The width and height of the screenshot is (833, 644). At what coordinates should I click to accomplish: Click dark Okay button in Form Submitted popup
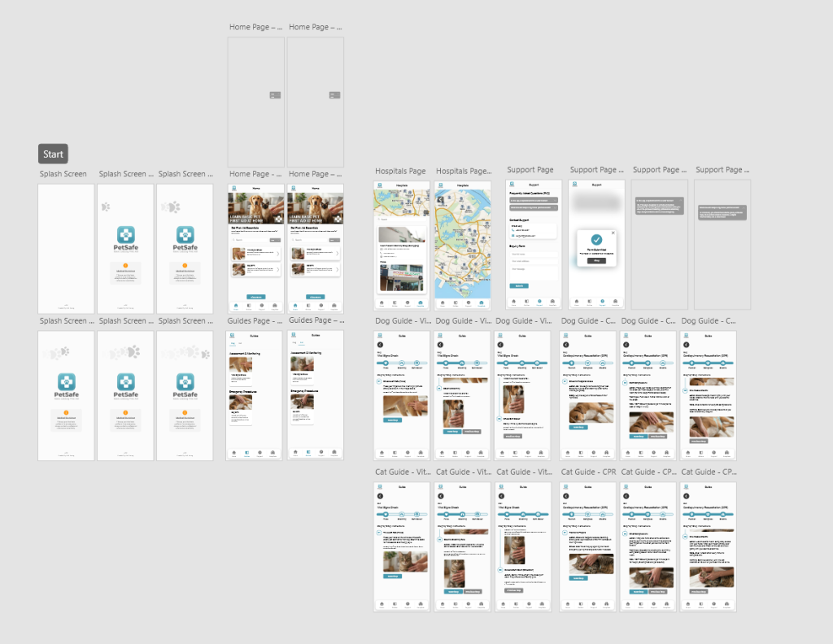click(x=596, y=261)
